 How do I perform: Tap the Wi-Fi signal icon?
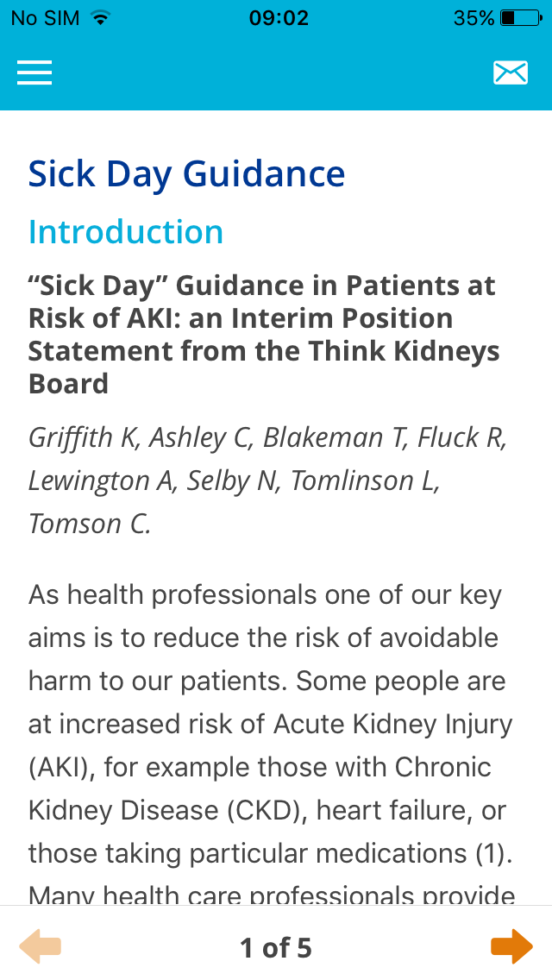(101, 18)
